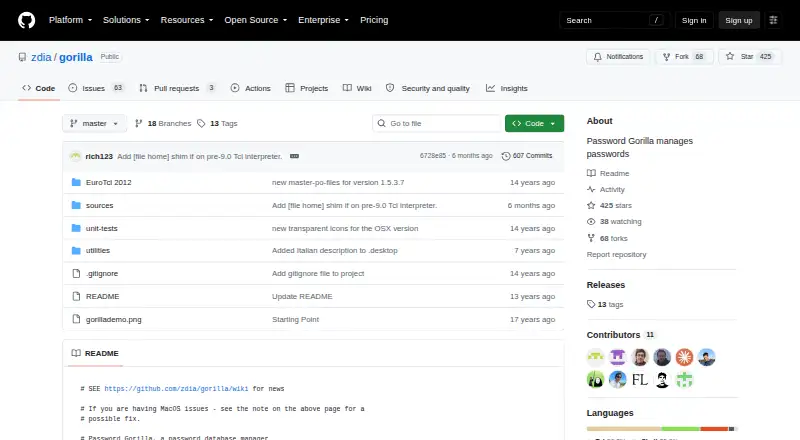Click the Sign in button
The height and width of the screenshot is (440, 800).
click(x=694, y=20)
